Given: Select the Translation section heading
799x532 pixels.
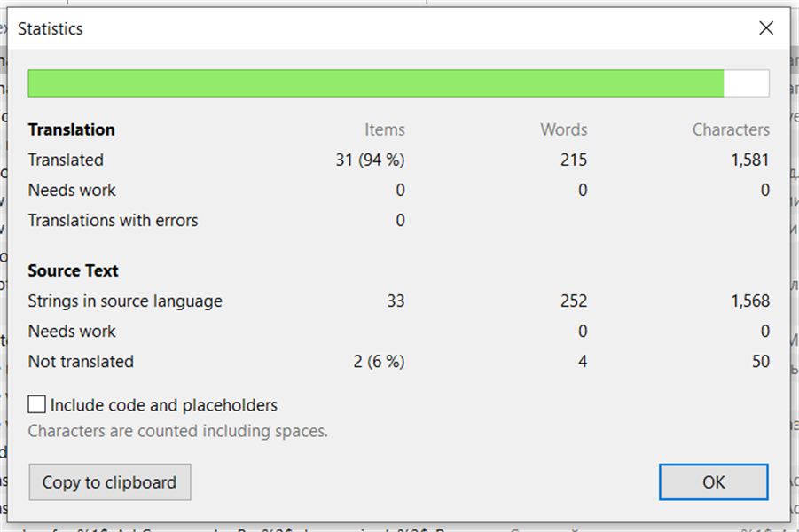Looking at the screenshot, I should [71, 129].
